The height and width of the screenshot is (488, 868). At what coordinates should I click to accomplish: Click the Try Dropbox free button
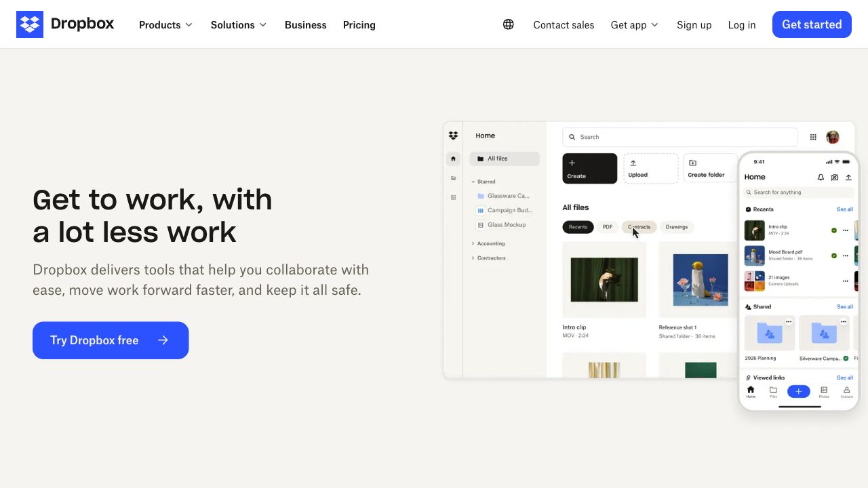point(111,340)
